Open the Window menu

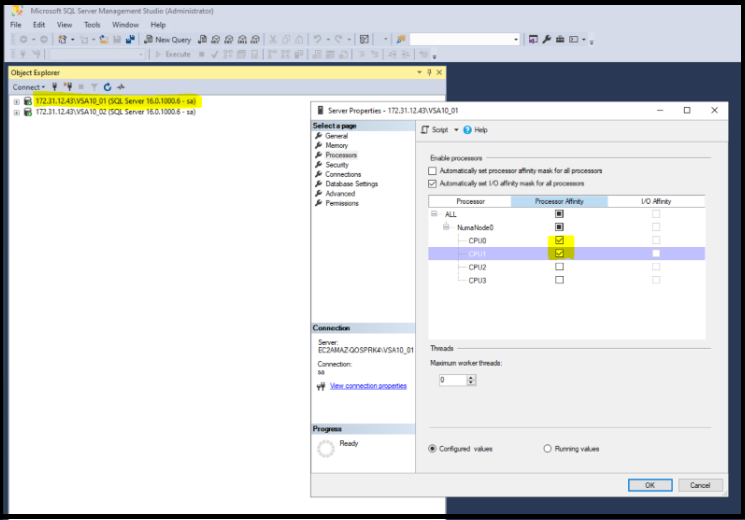(125, 25)
